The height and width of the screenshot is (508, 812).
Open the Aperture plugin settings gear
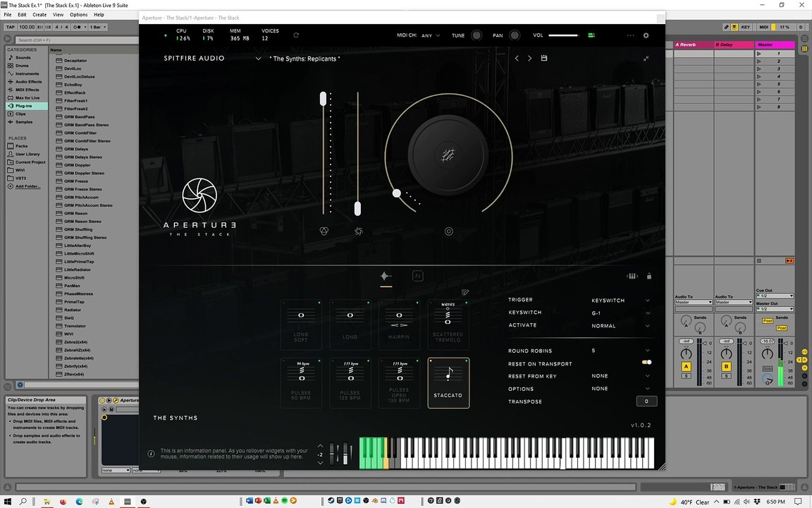tap(646, 36)
